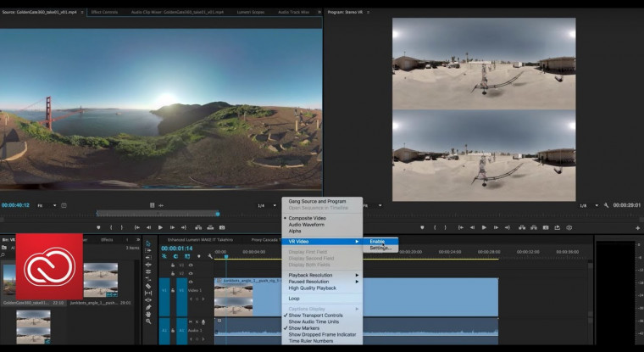
Task: Open Source panel menu icon
Action: pyautogui.click(x=82, y=13)
